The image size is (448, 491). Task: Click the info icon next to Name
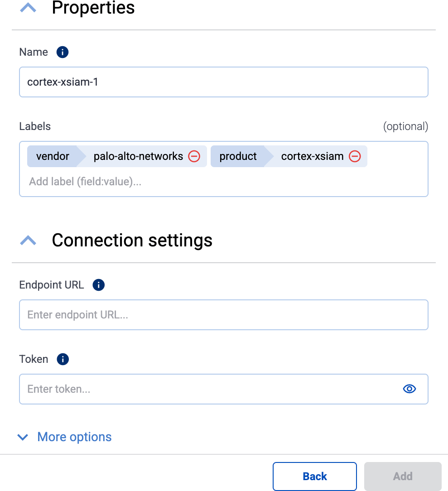[63, 52]
